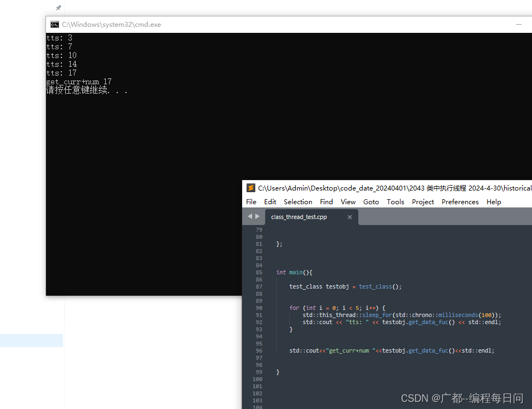This screenshot has height=409, width=532.
Task: Open the View menu
Action: (348, 202)
